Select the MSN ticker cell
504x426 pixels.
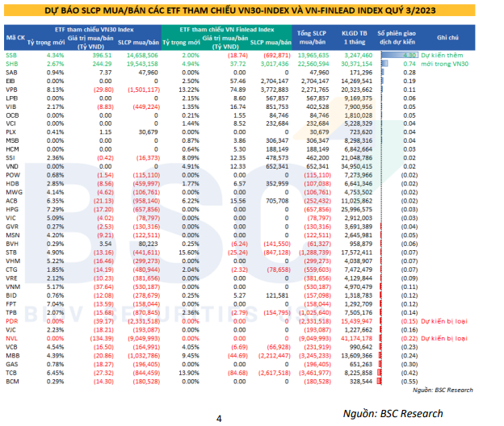click(13, 236)
